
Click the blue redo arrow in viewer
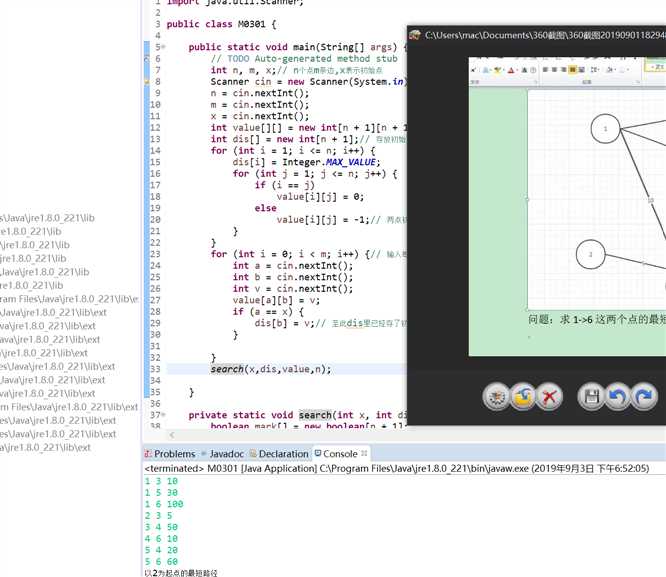pyautogui.click(x=644, y=396)
